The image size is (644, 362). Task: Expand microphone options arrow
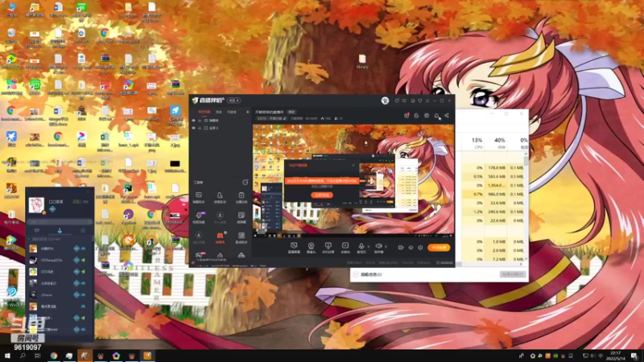(x=369, y=247)
